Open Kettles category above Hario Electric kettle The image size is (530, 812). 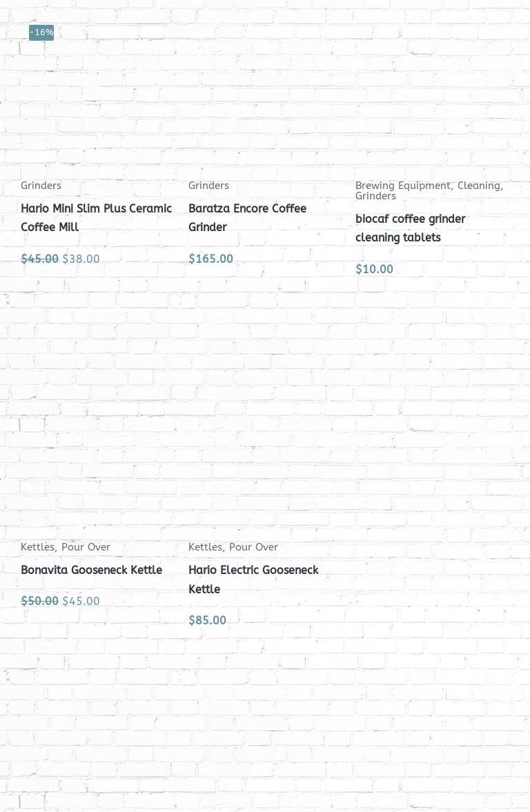pos(205,547)
